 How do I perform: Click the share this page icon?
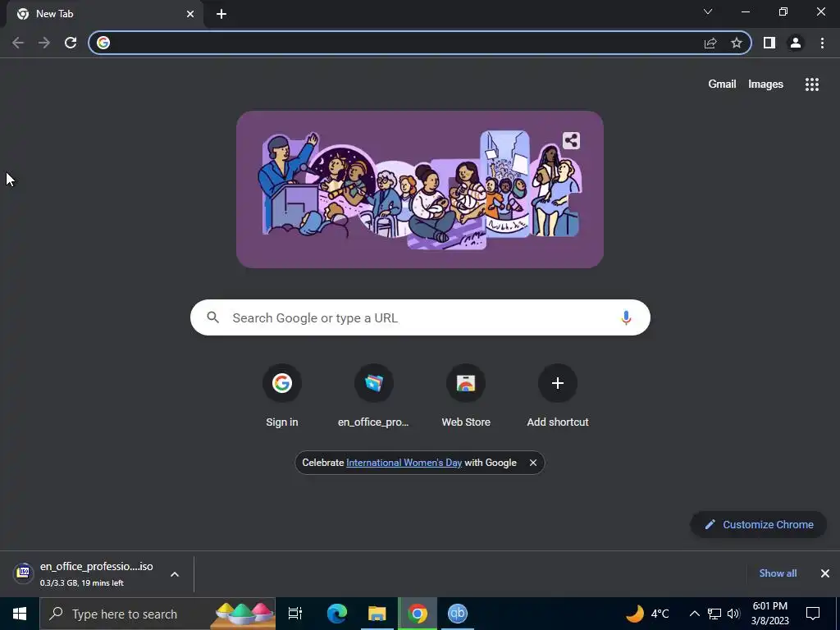point(710,43)
